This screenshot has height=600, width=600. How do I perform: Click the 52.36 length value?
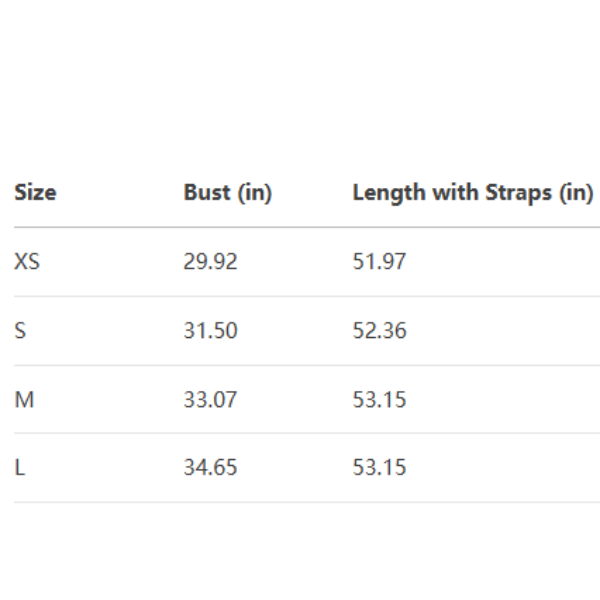[379, 331]
